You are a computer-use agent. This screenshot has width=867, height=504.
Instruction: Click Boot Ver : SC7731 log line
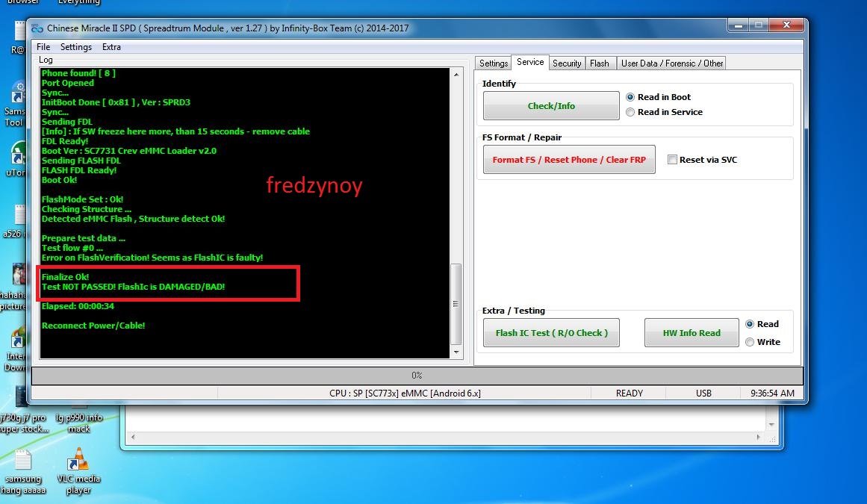coord(129,151)
